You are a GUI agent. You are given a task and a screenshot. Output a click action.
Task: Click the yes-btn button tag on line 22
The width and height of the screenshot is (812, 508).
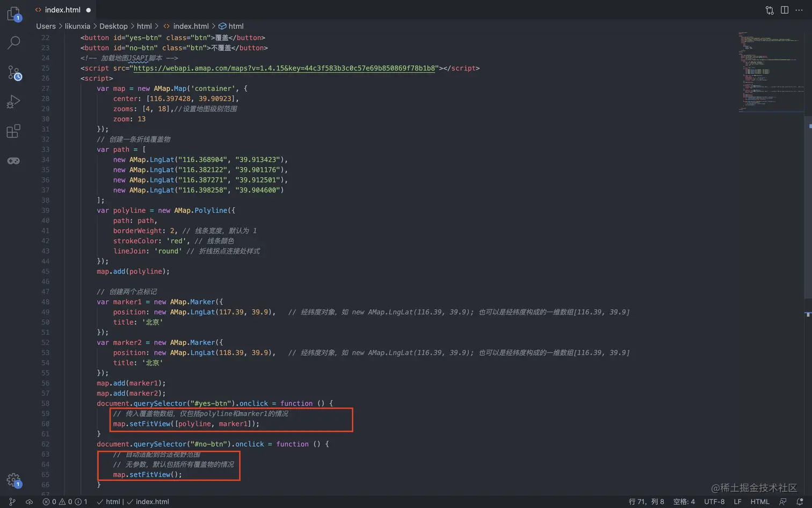point(173,38)
